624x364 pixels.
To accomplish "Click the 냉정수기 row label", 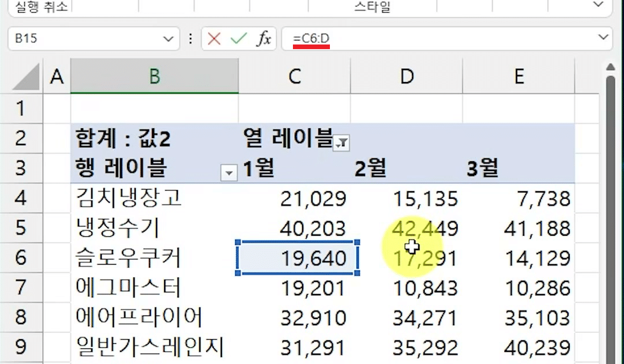I will pos(154,228).
